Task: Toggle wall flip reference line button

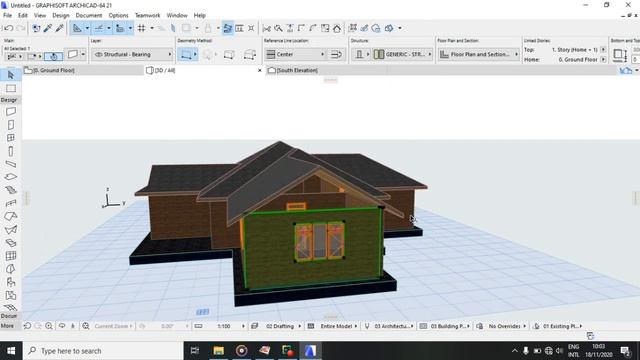Action: pos(336,54)
